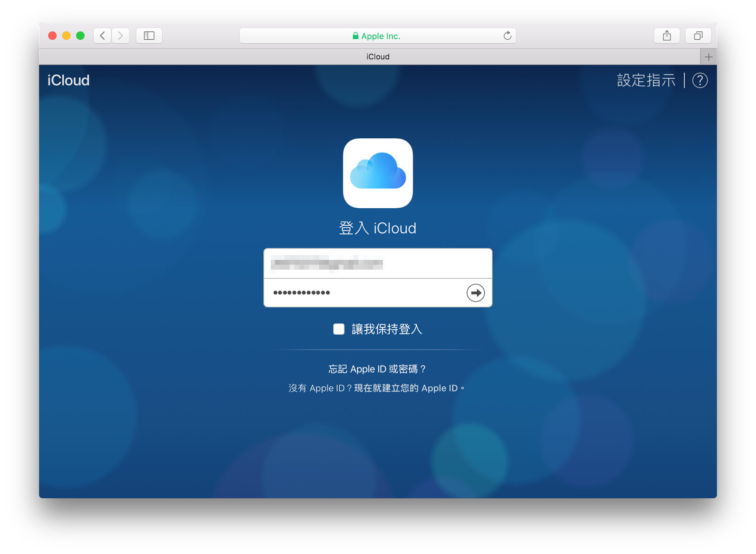This screenshot has width=756, height=554.
Task: Minimize the Safari window
Action: (x=67, y=35)
